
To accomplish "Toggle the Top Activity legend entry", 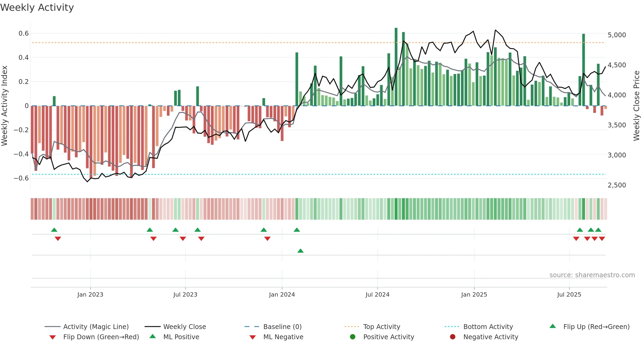I will click(x=372, y=327).
